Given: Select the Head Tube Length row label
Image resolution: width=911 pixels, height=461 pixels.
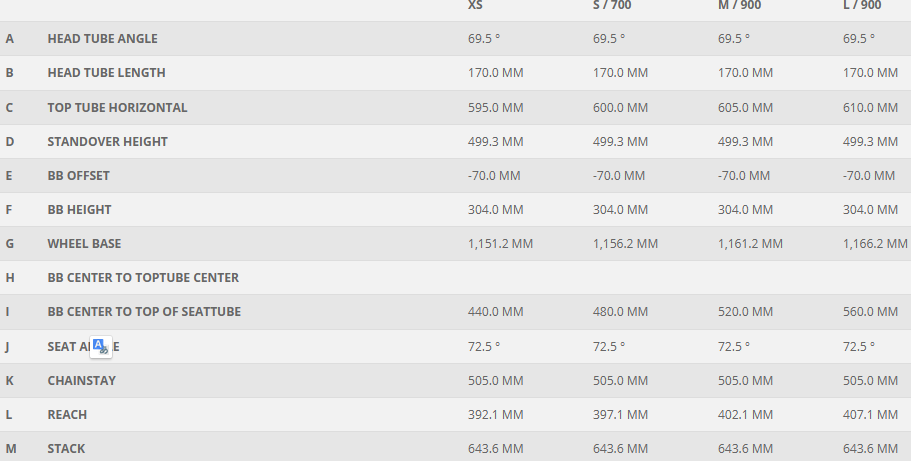Looking at the screenshot, I should tap(106, 73).
